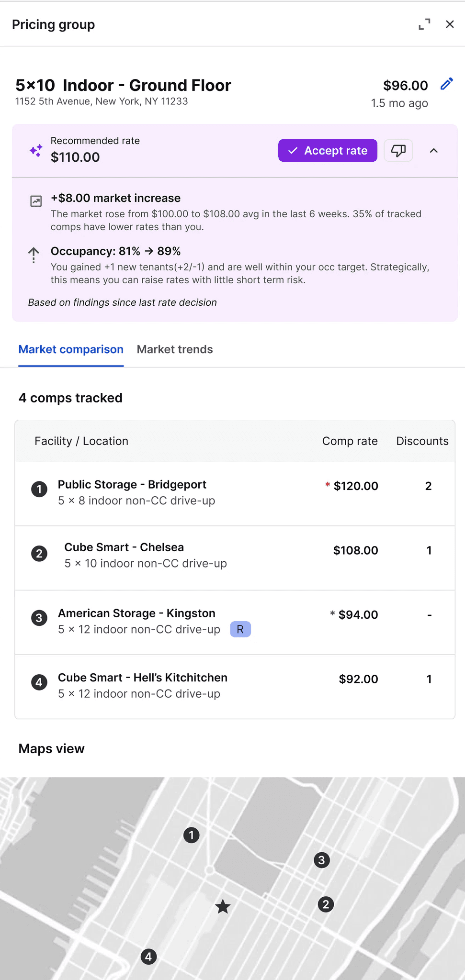Click map marker number 2
This screenshot has width=465, height=980.
pyautogui.click(x=326, y=904)
